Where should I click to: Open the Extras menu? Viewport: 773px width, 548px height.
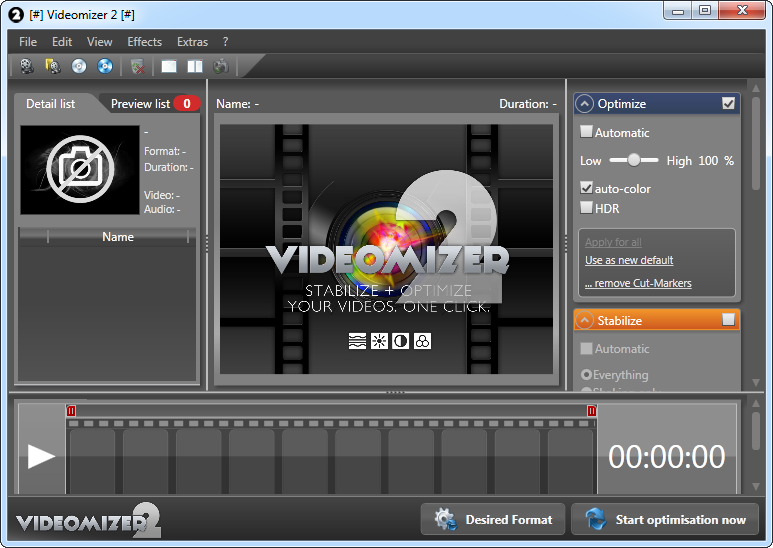point(192,42)
